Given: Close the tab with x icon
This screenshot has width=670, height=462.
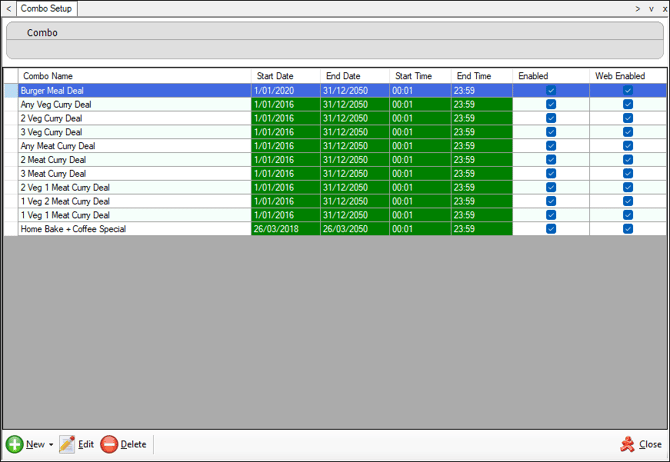Looking at the screenshot, I should [x=664, y=8].
